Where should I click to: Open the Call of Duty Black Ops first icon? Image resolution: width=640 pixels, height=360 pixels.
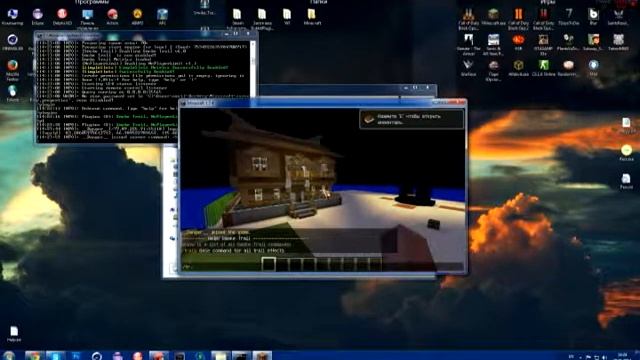[469, 19]
